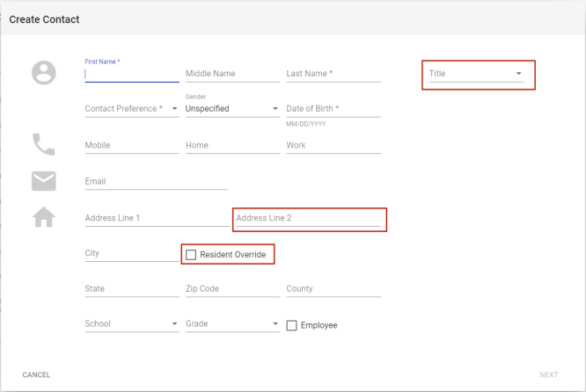Click the home address icon
The image size is (586, 392).
[43, 218]
